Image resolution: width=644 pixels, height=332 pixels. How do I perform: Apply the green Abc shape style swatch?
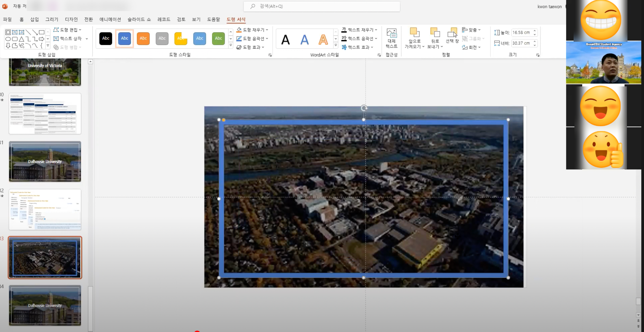point(218,38)
